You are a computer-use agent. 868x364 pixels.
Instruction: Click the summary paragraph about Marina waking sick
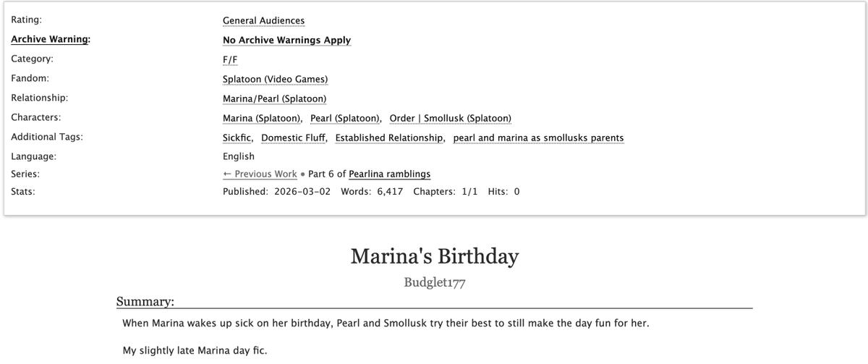pyautogui.click(x=386, y=323)
